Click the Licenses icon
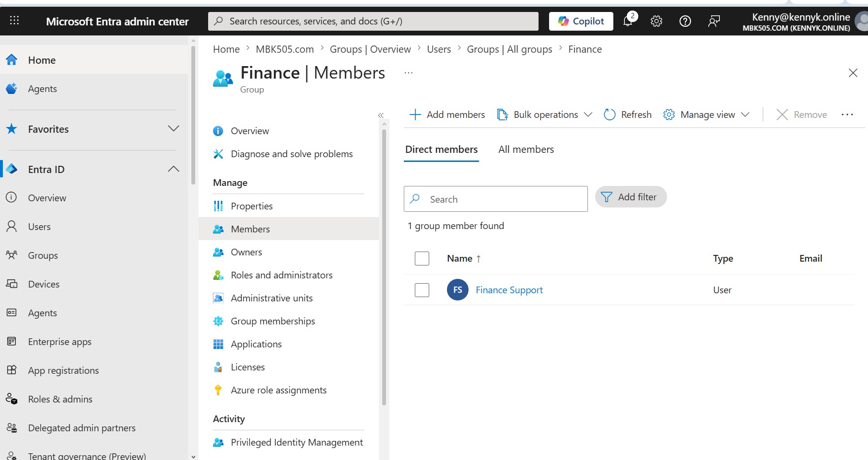 (x=218, y=367)
